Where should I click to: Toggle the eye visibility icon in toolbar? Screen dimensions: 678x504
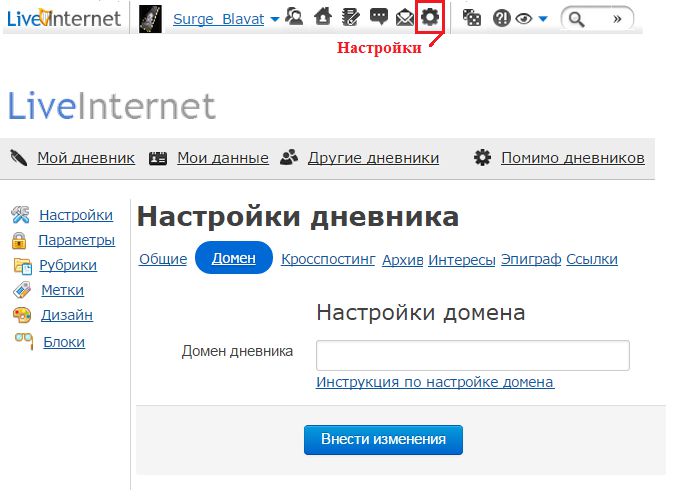(523, 18)
